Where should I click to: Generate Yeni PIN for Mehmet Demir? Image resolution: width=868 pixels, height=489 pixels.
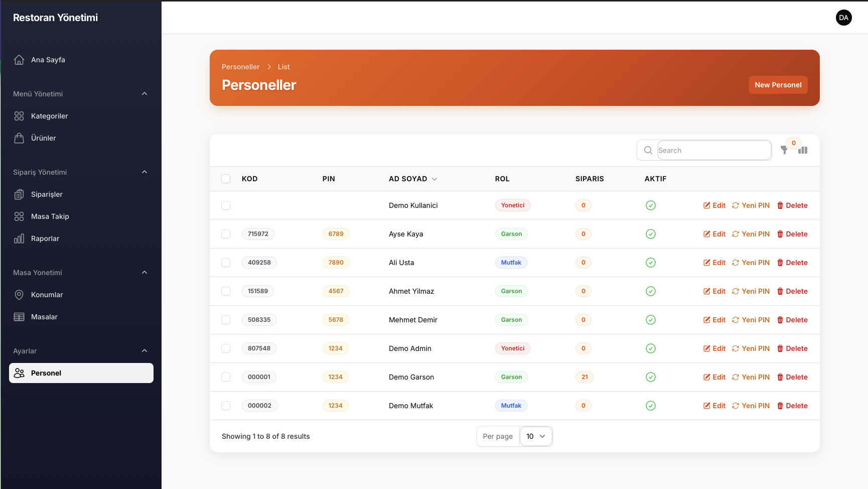click(x=751, y=320)
